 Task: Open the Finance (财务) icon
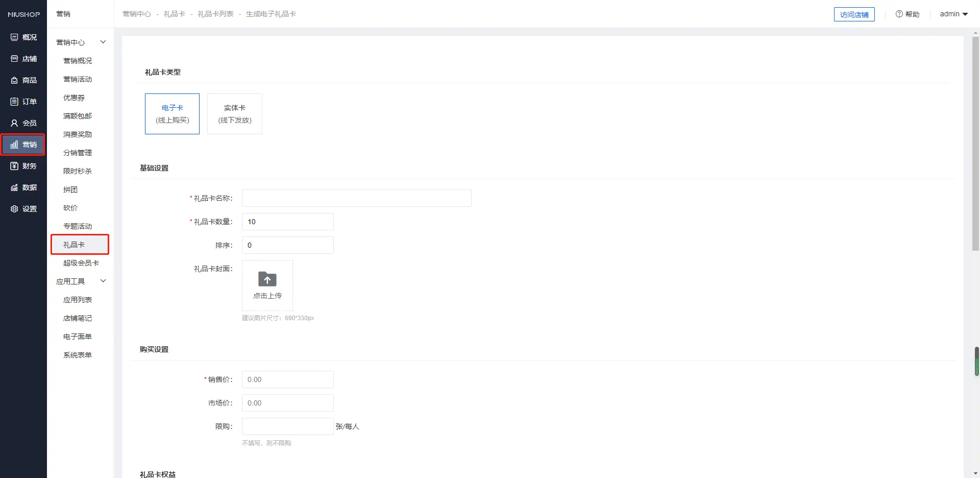14,166
